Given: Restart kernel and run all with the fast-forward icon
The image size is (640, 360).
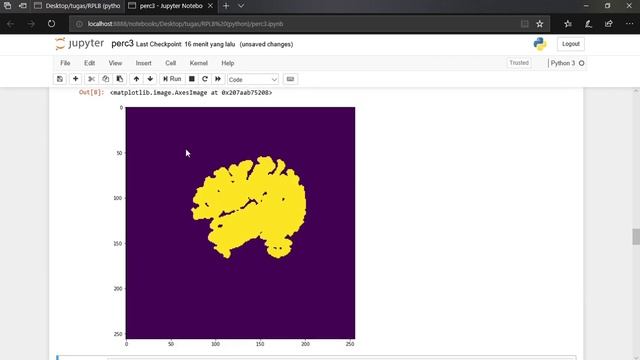Looking at the screenshot, I should coord(218,79).
